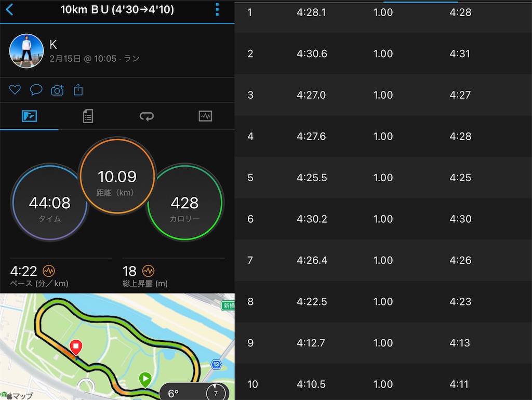
Task: Tap the 6° weather widget
Action: point(194,392)
